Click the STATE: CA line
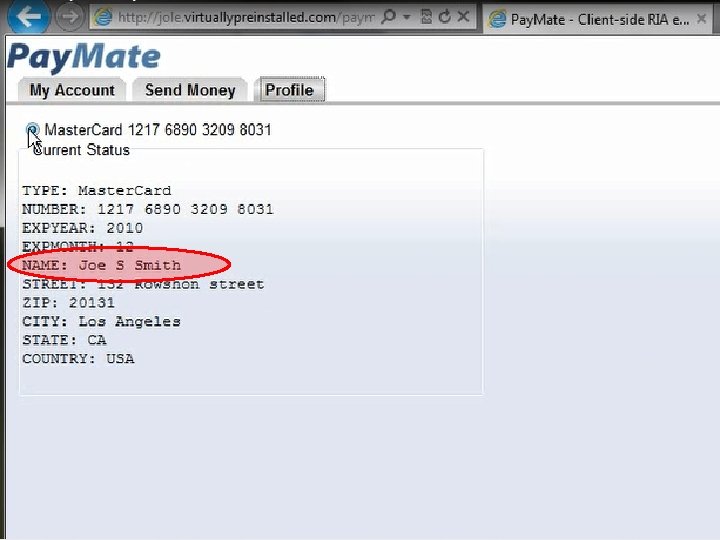 pos(64,340)
